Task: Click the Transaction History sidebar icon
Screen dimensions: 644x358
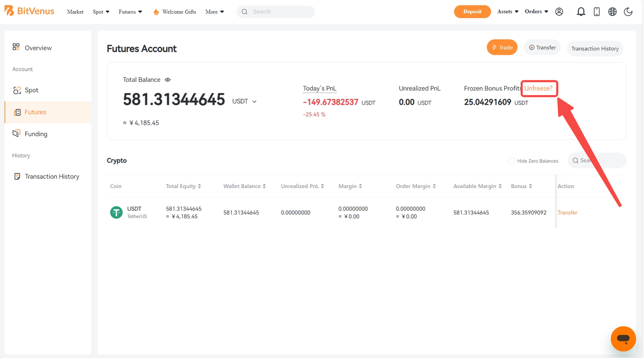Action: [x=17, y=176]
